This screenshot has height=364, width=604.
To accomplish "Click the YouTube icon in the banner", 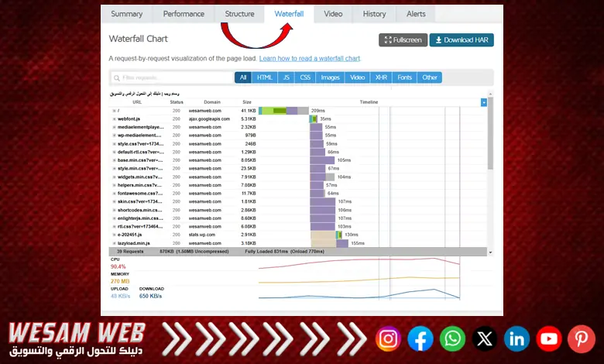I will [x=549, y=338].
